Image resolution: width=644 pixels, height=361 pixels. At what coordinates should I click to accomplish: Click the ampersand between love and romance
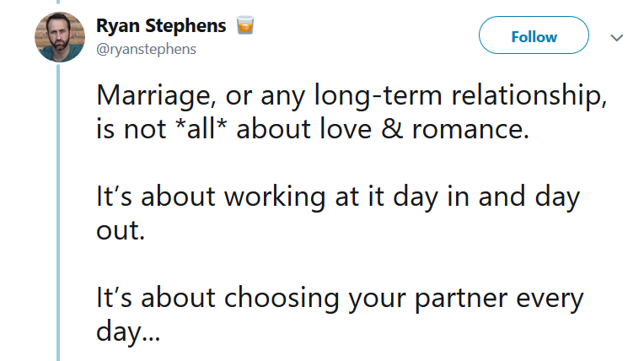click(x=392, y=129)
